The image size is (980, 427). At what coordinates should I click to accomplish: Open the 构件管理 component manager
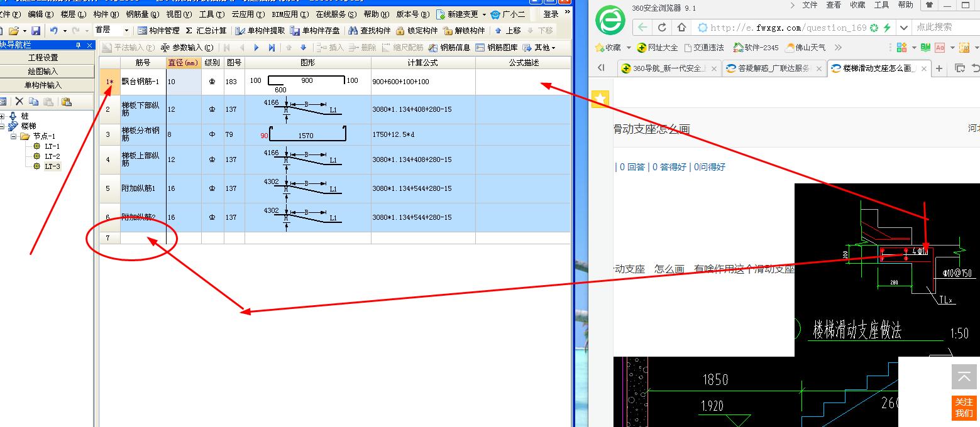158,30
